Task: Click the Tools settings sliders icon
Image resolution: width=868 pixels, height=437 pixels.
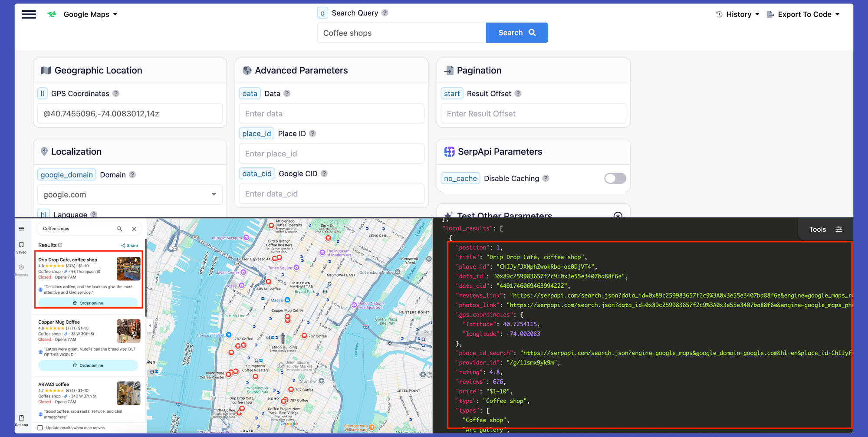Action: click(x=839, y=230)
